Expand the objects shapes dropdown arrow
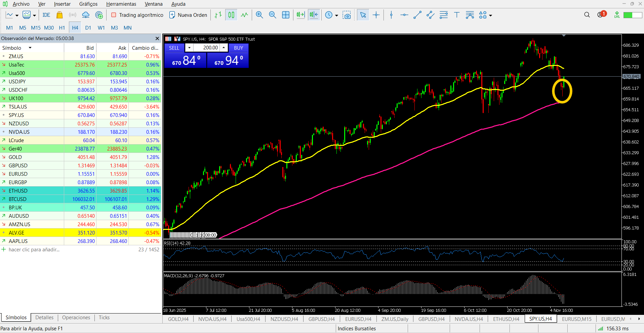The width and height of the screenshot is (644, 333). (x=491, y=15)
